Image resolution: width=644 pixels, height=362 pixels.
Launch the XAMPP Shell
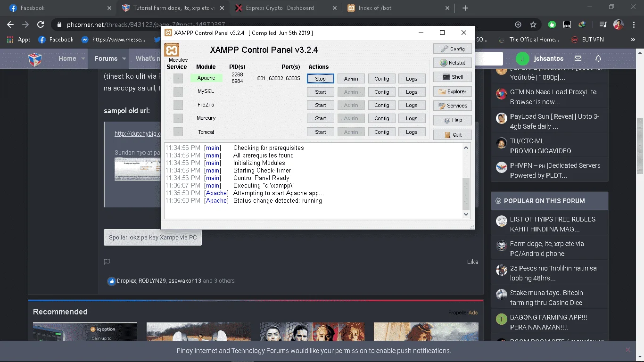[453, 77]
